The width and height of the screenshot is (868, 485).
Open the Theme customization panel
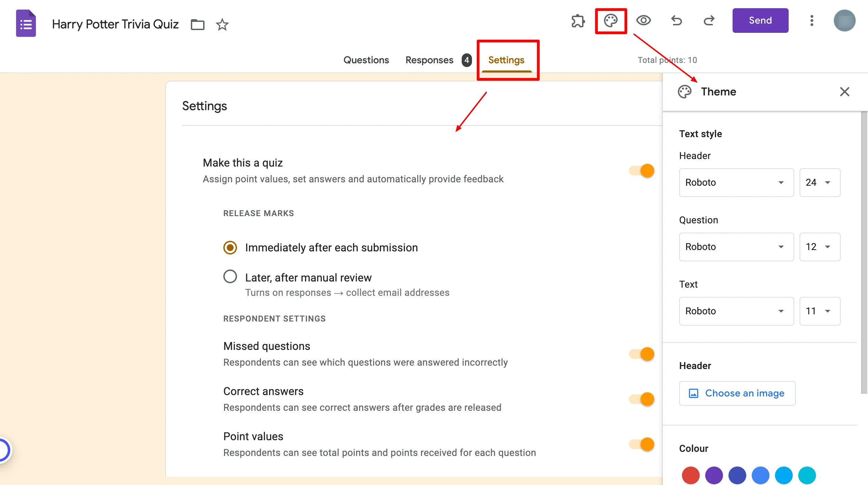[610, 21]
